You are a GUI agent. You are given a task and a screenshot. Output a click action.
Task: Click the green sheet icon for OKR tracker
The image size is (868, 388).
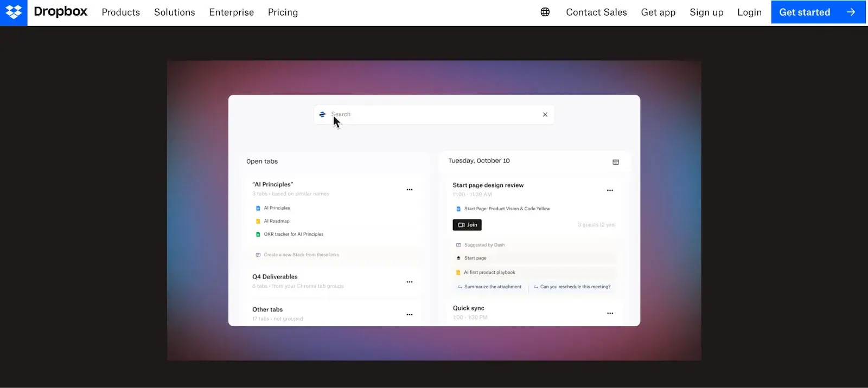tap(258, 234)
